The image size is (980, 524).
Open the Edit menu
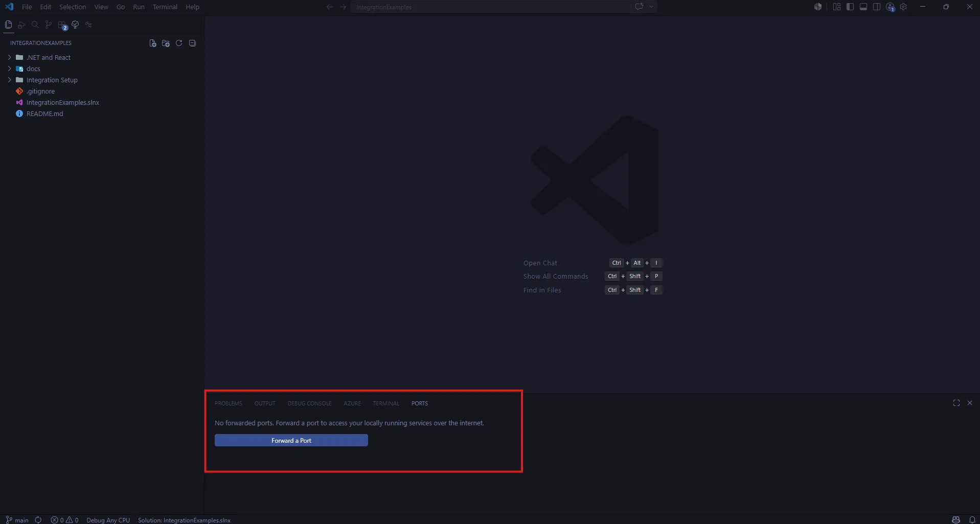coord(45,7)
